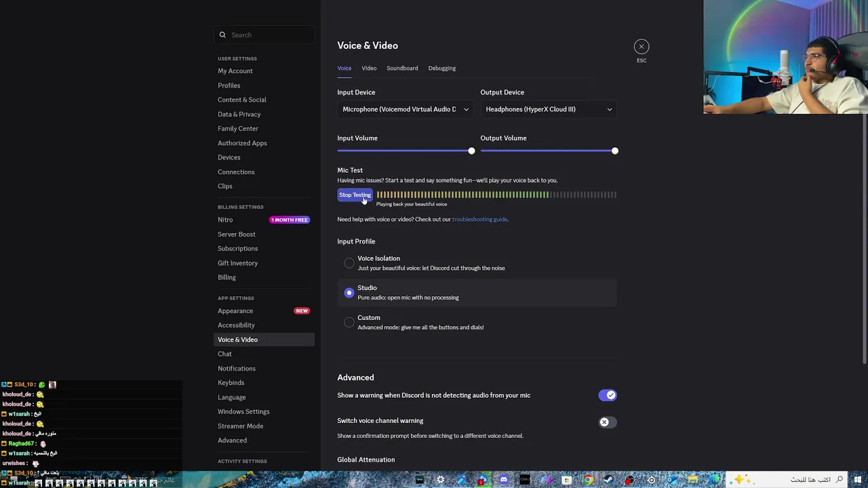Open the Photos app in taskbar

(x=462, y=480)
